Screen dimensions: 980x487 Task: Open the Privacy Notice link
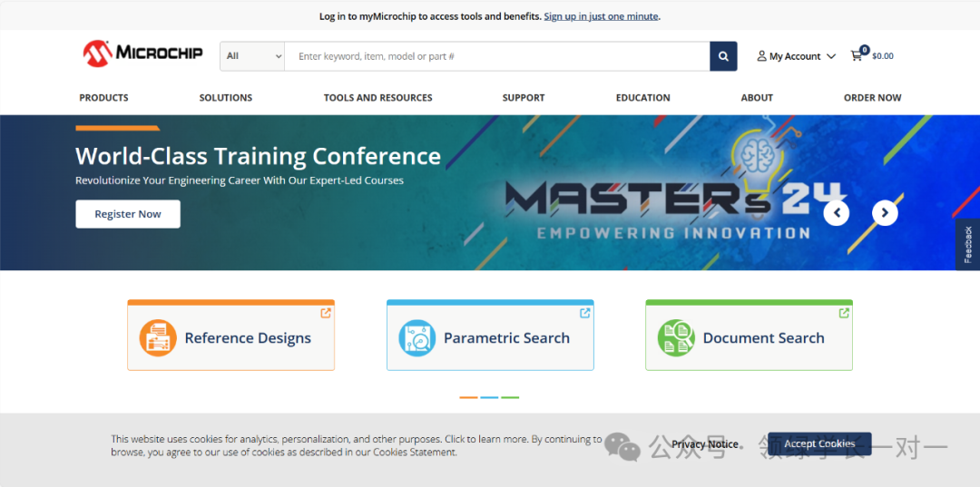click(x=705, y=444)
